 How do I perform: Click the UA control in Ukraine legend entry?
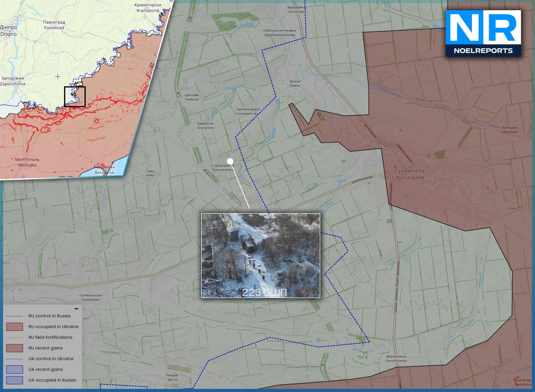(x=40, y=359)
